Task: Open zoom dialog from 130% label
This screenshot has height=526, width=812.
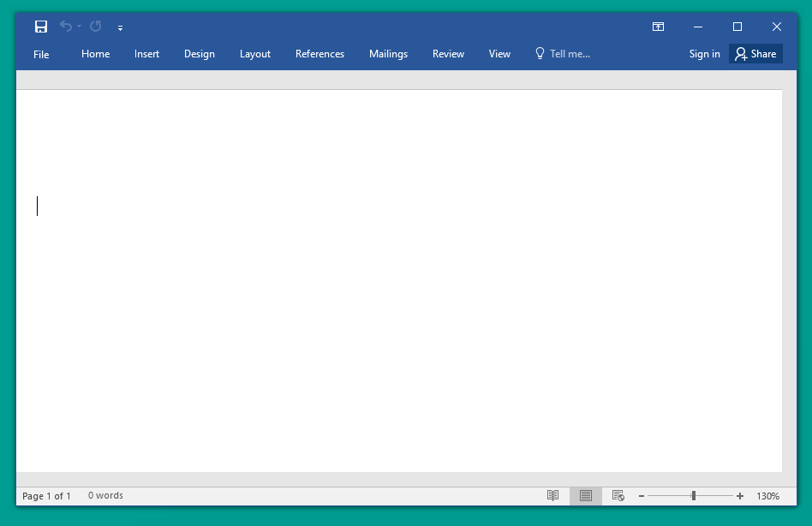Action: coord(767,496)
